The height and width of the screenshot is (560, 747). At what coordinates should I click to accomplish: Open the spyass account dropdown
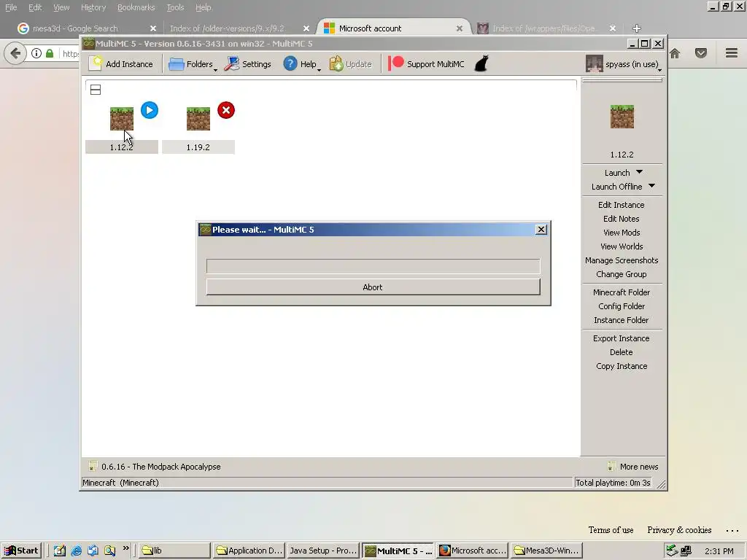tap(624, 64)
